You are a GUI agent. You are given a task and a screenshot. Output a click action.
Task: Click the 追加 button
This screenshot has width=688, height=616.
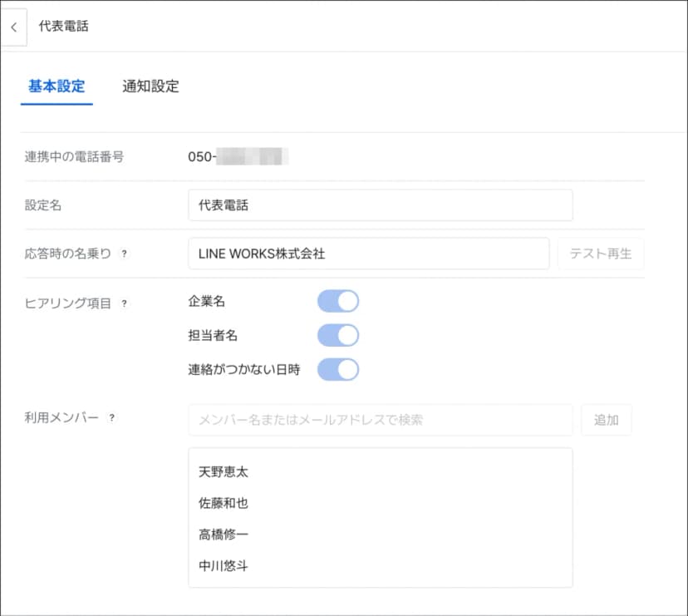[x=607, y=420]
